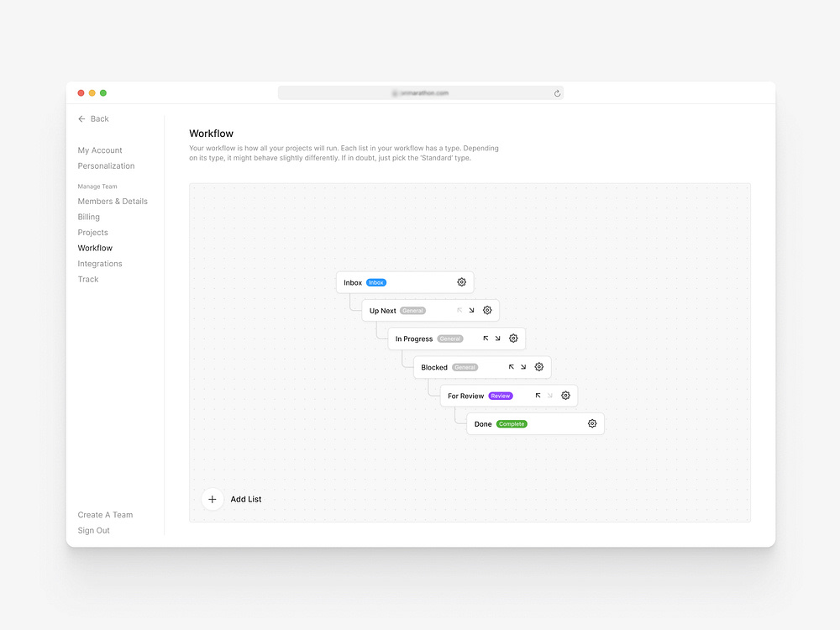The width and height of the screenshot is (840, 630).
Task: Open Track section
Action: [x=88, y=279]
